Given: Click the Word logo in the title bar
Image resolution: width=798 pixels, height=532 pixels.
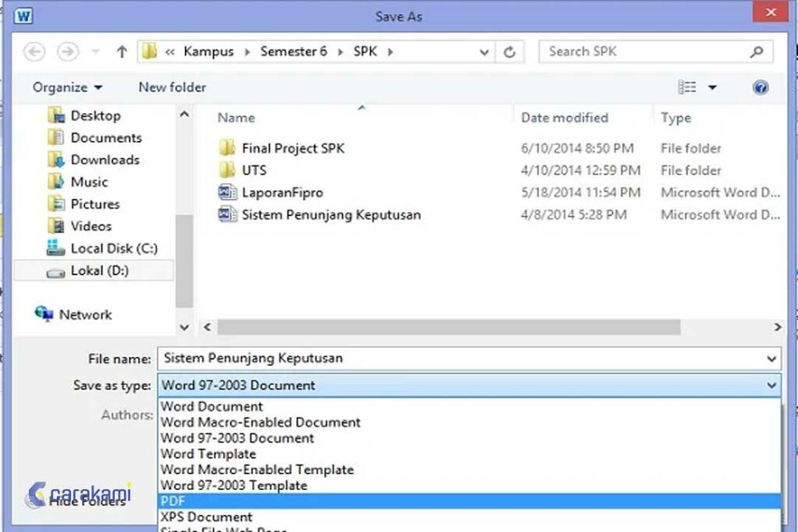Looking at the screenshot, I should coord(23,15).
